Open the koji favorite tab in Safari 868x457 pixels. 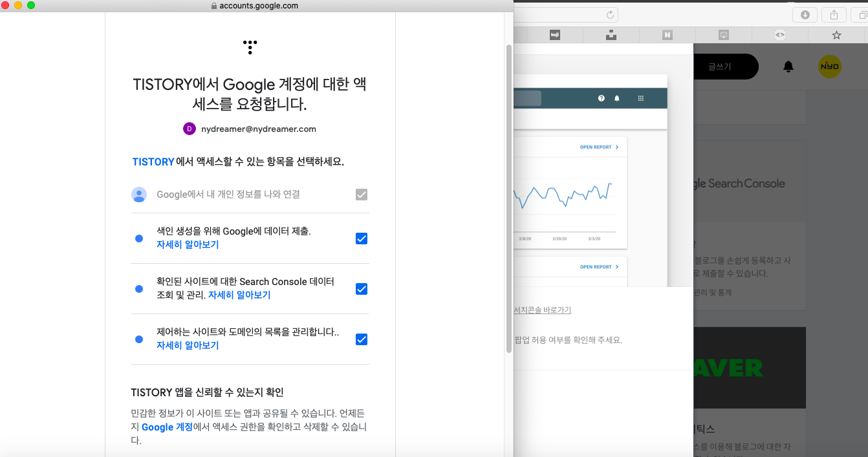pyautogui.click(x=554, y=35)
